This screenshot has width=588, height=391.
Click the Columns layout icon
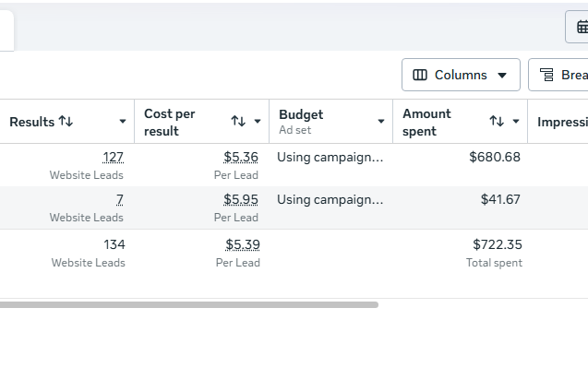point(420,75)
